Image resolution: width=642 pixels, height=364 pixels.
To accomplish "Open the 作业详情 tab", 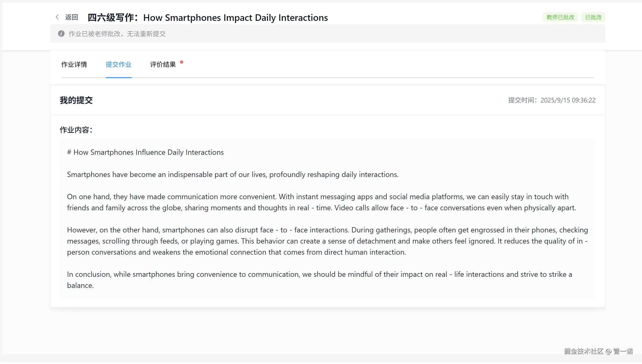I will point(74,64).
